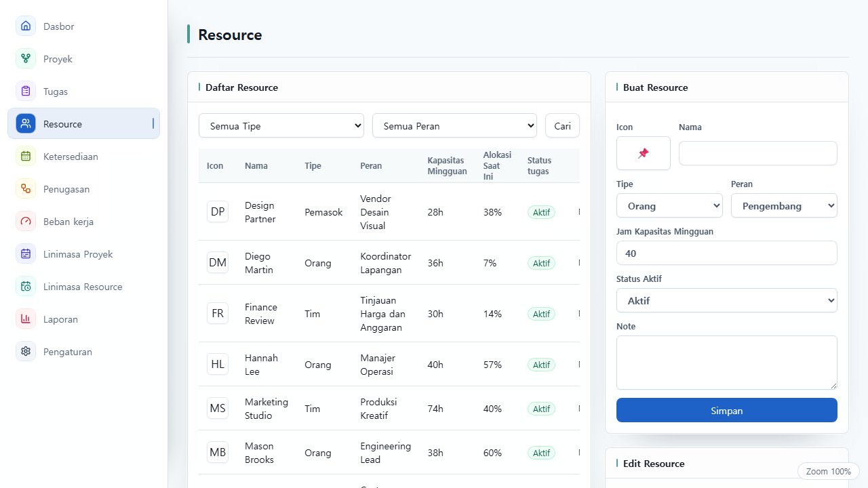The width and height of the screenshot is (868, 488).
Task: Click the Alokasi Saat Ini column header
Action: pos(497,166)
